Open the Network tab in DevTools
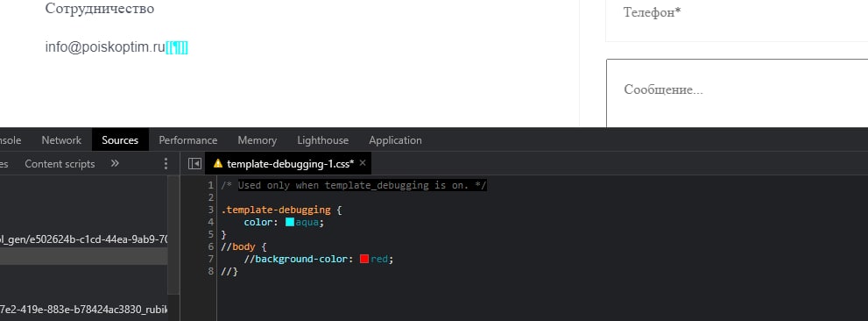Screen dimensions: 868x321 pos(61,140)
